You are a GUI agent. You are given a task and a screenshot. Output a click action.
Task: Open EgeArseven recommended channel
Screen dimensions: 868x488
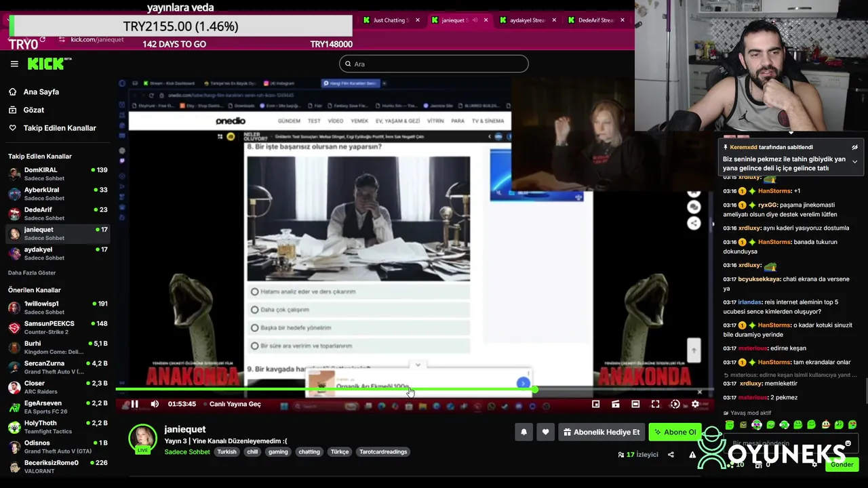(x=58, y=407)
